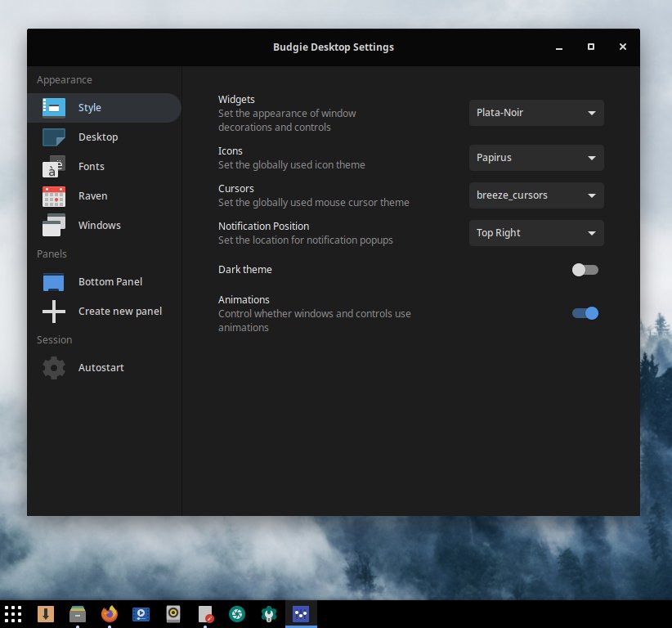672x628 pixels.
Task: Click the Budgie Desktop Settings title bar
Action: tap(334, 47)
